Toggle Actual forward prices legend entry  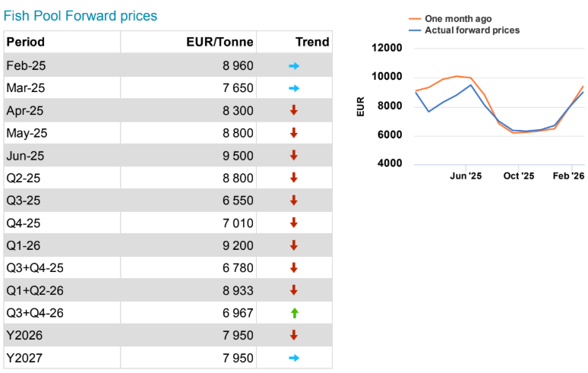(472, 30)
